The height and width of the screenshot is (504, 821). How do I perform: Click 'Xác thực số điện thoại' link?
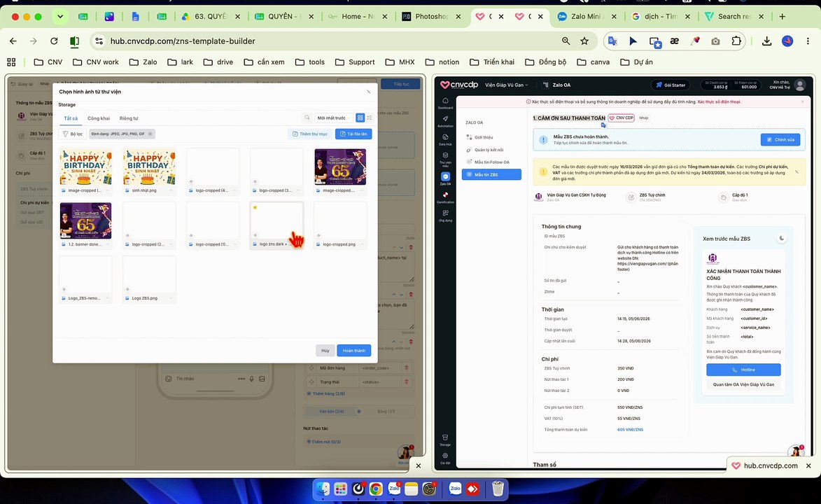(719, 101)
